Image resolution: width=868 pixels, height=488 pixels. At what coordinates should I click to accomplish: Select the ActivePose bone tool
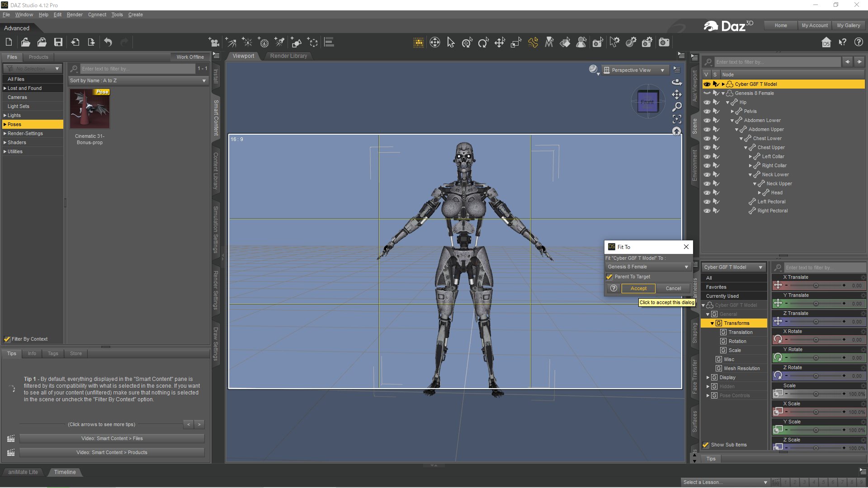coord(533,42)
